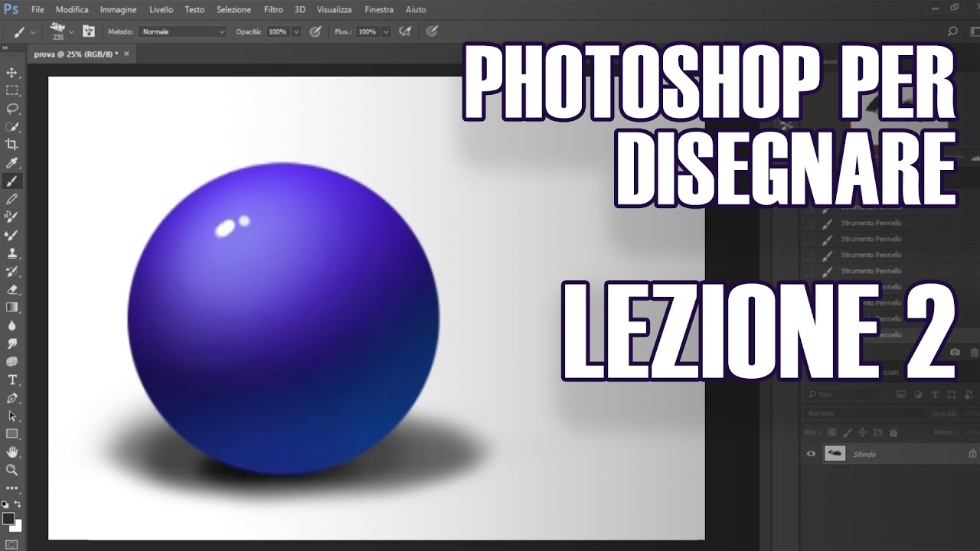Screen dimensions: 980x551
Task: Open the three-dots Edit Toolbar button
Action: (x=12, y=487)
